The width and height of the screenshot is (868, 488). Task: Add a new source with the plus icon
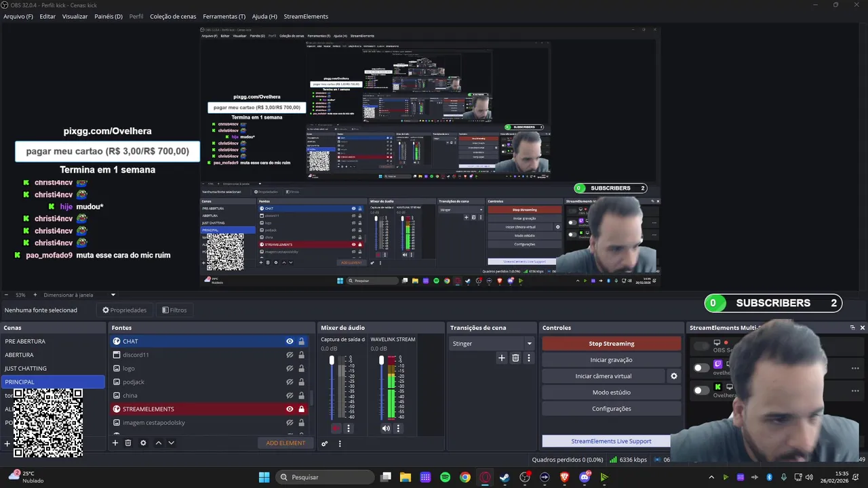click(x=115, y=443)
